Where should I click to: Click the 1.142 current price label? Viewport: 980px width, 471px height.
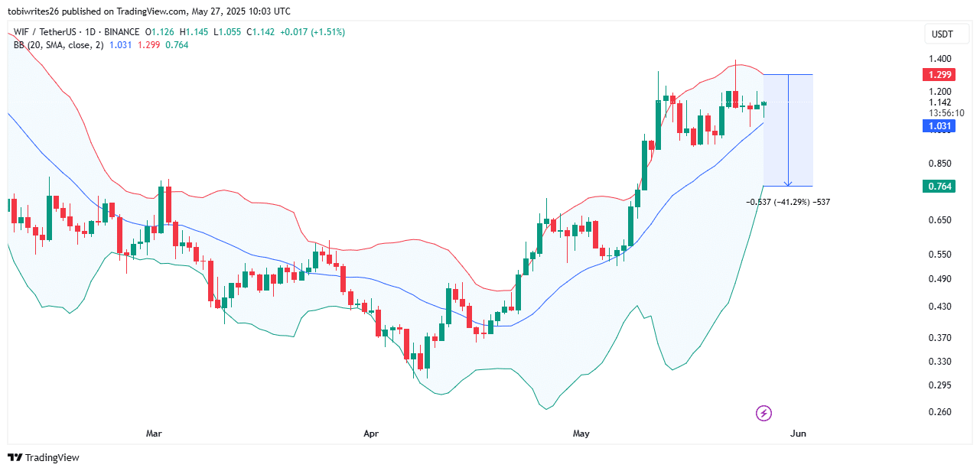(x=939, y=102)
